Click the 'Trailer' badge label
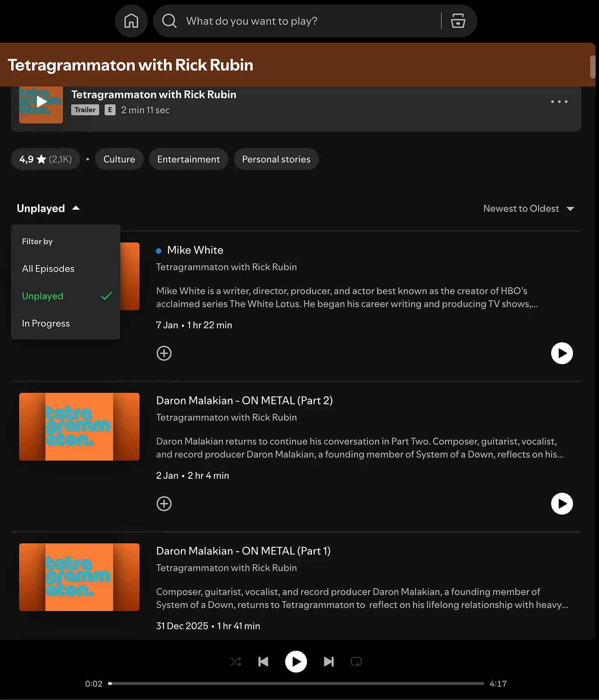 pyautogui.click(x=85, y=110)
